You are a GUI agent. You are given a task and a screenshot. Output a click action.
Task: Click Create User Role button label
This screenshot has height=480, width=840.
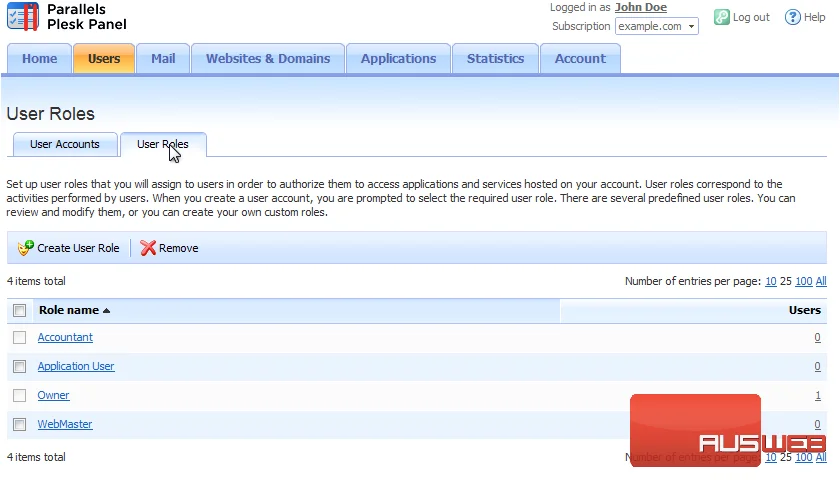point(78,248)
